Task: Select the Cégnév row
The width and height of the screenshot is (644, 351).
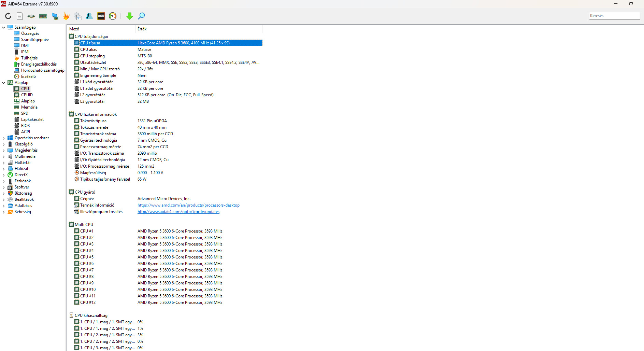Action: point(168,199)
